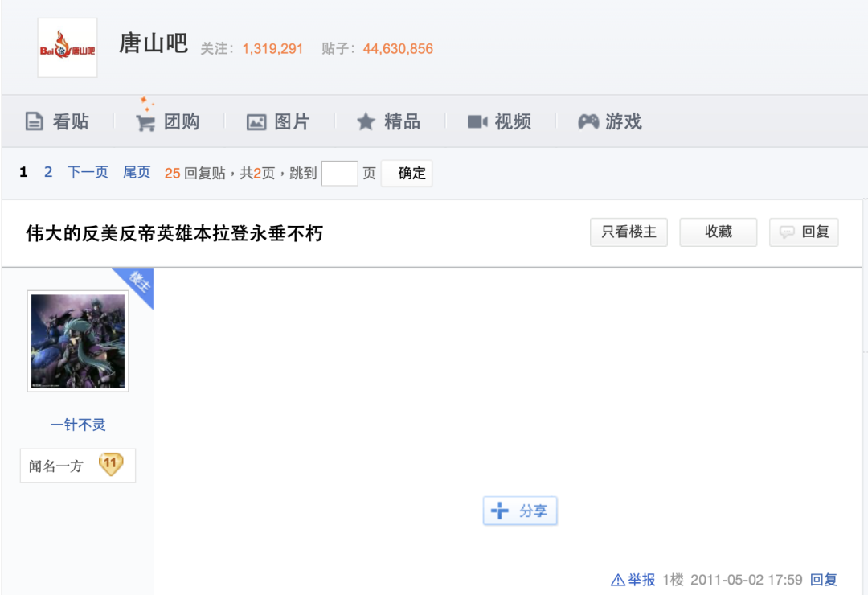This screenshot has height=595, width=868.
Task: Click the thread title 伟大的反美反帝英雄本拉登永垂不朽
Action: tap(174, 233)
